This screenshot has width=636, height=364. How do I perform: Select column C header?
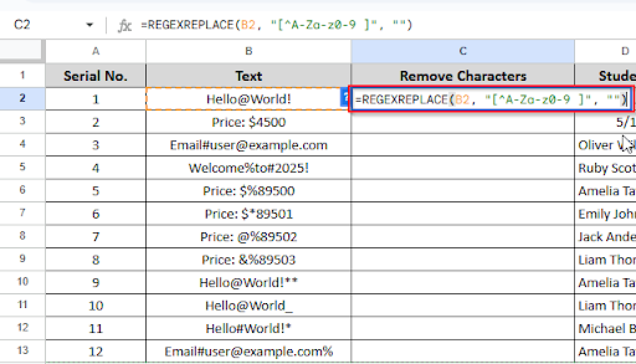click(x=463, y=51)
